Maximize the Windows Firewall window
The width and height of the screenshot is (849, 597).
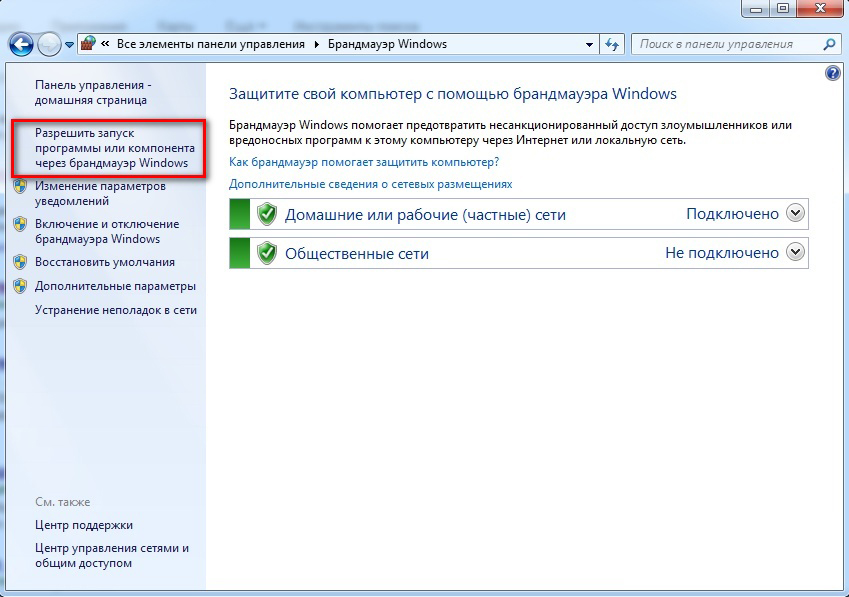(x=783, y=8)
